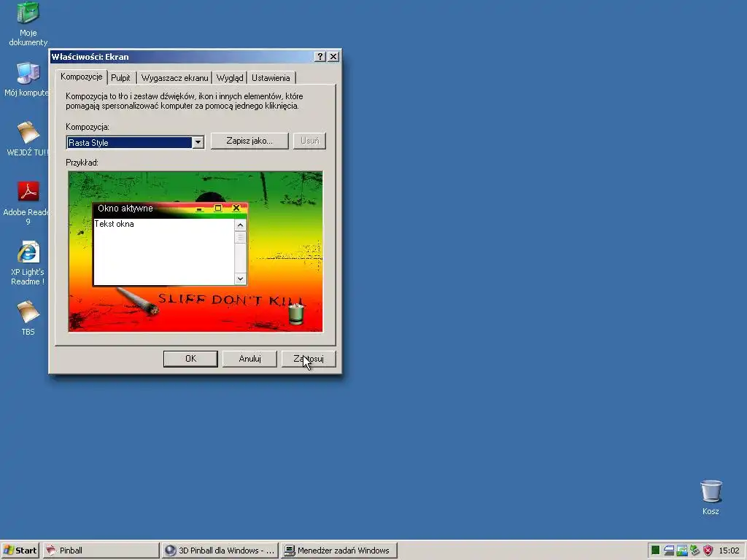Close the Właściwości: Ekran dialog
Viewport: 747px width, 560px height.
pos(333,57)
